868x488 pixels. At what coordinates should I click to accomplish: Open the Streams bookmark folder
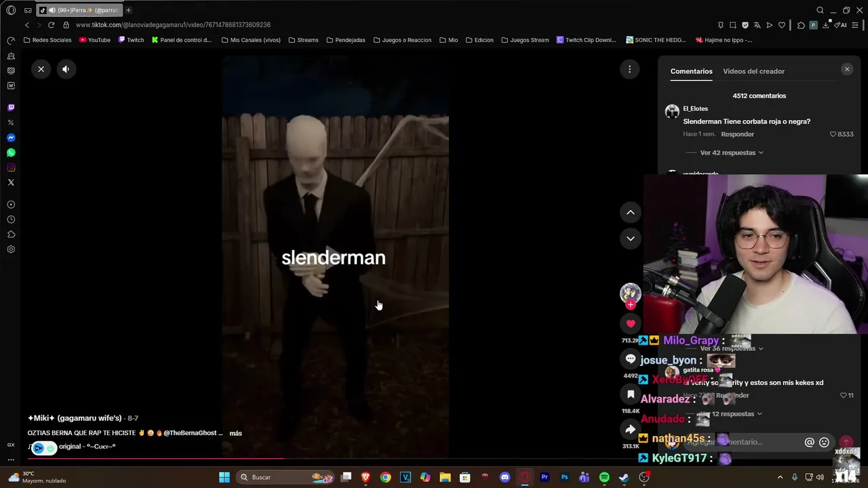pyautogui.click(x=303, y=40)
